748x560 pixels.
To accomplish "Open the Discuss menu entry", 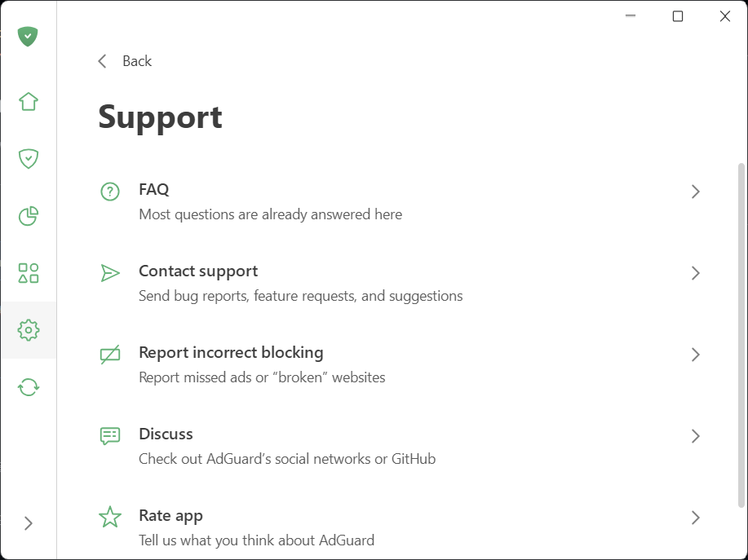I will coord(166,434).
